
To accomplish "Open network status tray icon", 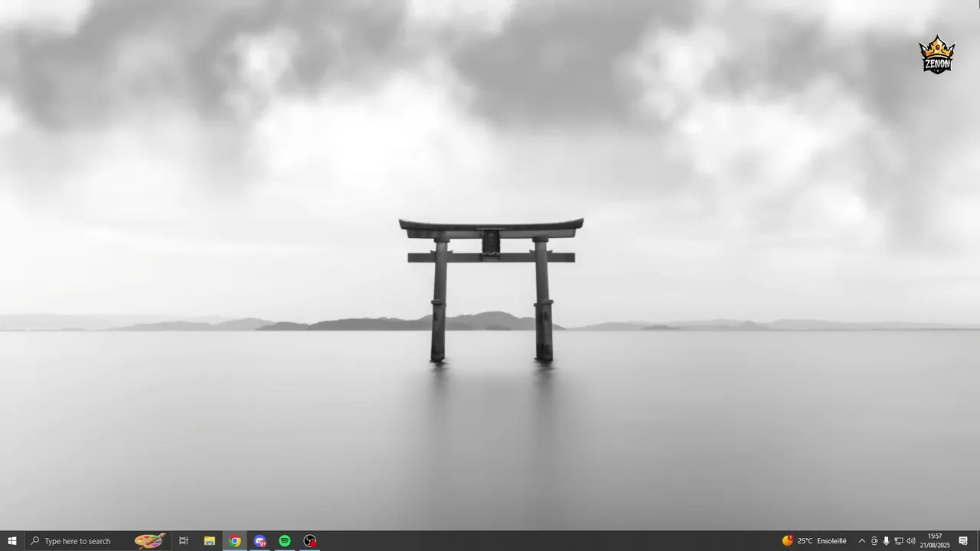I will [x=899, y=541].
